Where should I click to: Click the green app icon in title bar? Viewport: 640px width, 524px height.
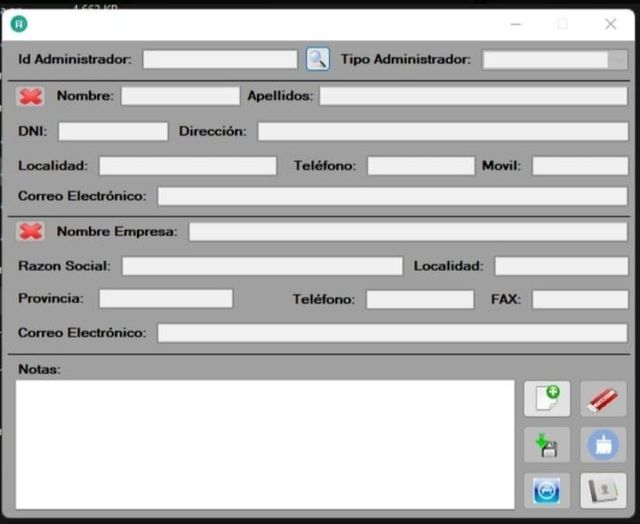(x=19, y=24)
